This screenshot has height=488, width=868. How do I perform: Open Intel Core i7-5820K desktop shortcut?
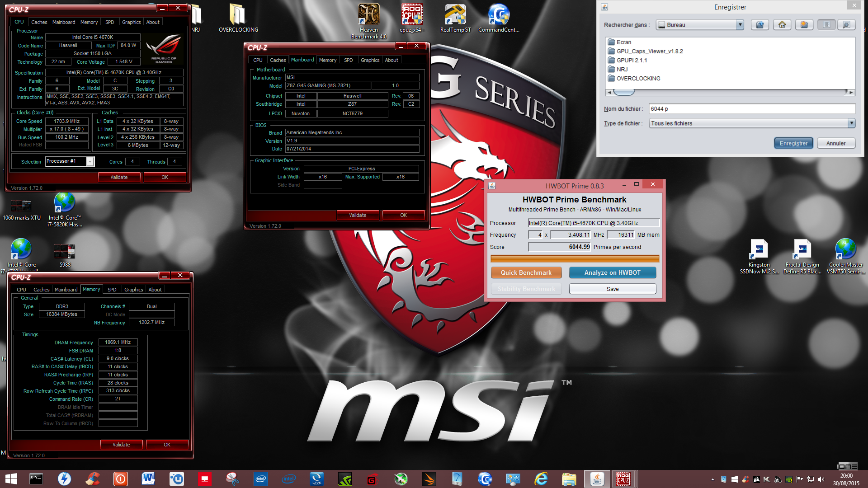tap(65, 210)
